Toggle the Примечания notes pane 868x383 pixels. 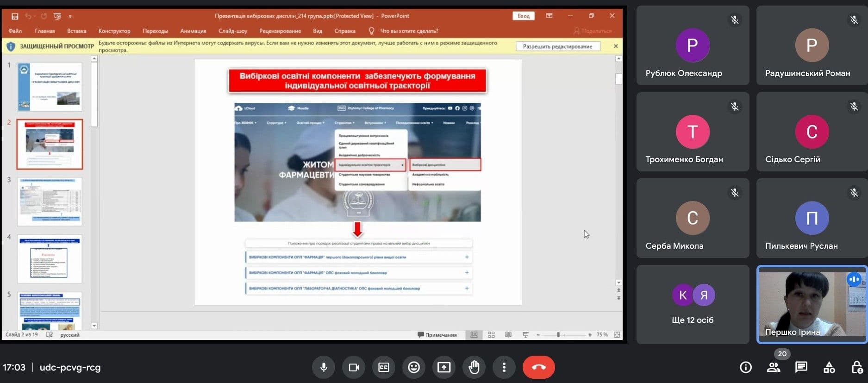click(x=437, y=335)
